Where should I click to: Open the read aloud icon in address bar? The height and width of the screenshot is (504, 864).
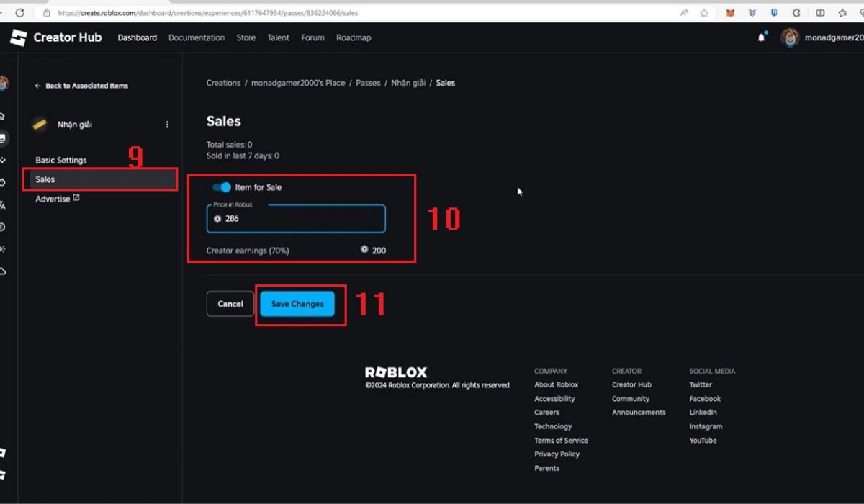[685, 13]
